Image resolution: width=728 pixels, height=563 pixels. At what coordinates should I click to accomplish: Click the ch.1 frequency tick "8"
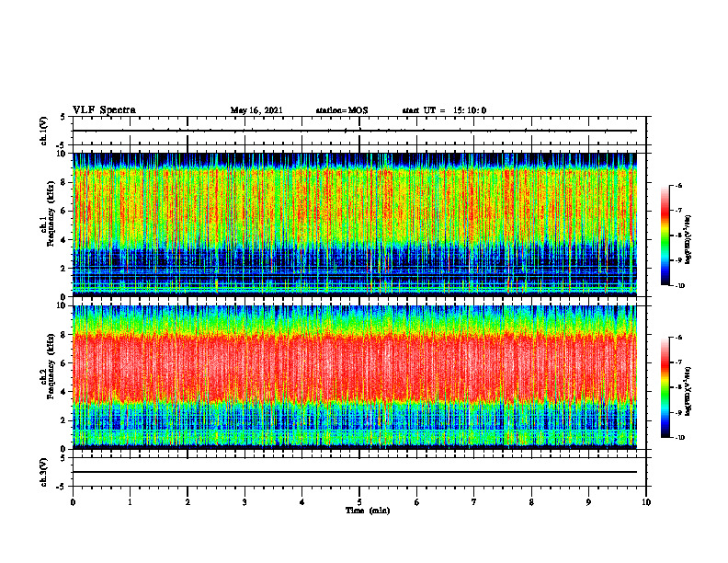click(x=64, y=182)
